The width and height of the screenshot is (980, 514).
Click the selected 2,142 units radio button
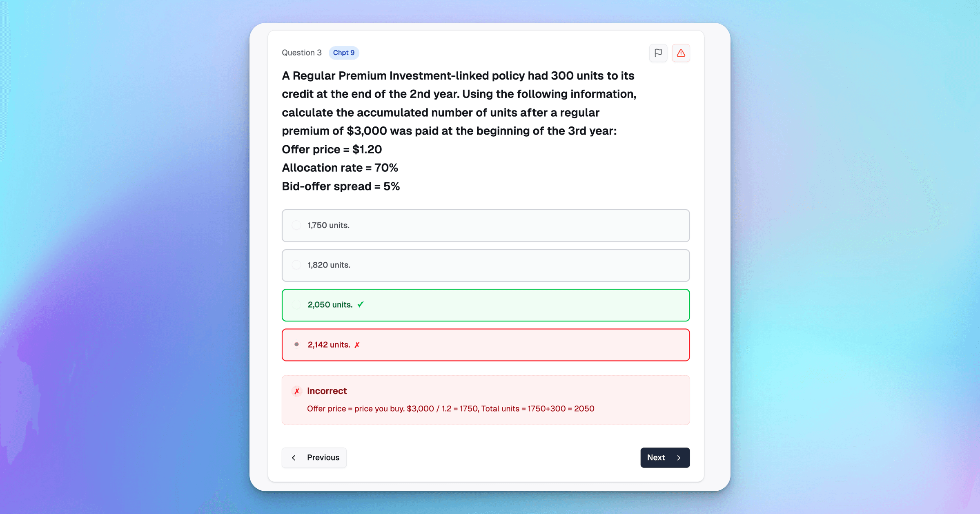296,345
